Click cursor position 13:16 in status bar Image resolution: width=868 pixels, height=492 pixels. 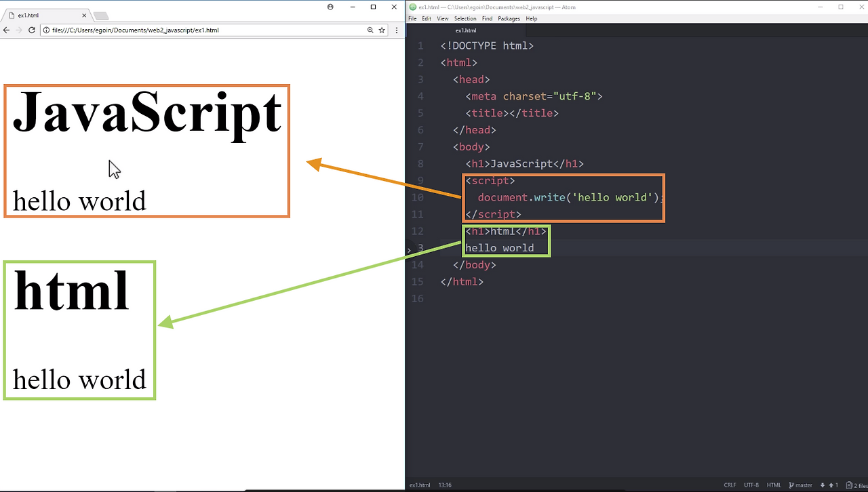(x=445, y=485)
